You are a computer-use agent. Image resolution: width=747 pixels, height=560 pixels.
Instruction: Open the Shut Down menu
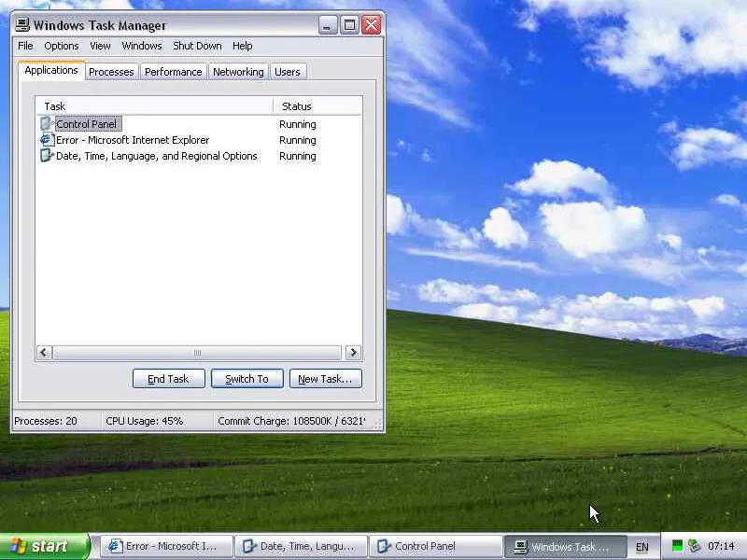[x=197, y=46]
